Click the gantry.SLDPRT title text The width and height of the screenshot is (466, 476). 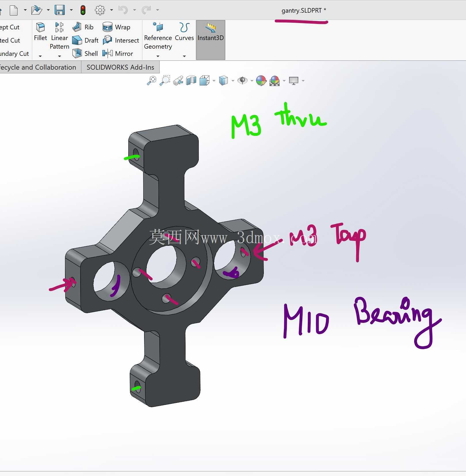pyautogui.click(x=304, y=11)
